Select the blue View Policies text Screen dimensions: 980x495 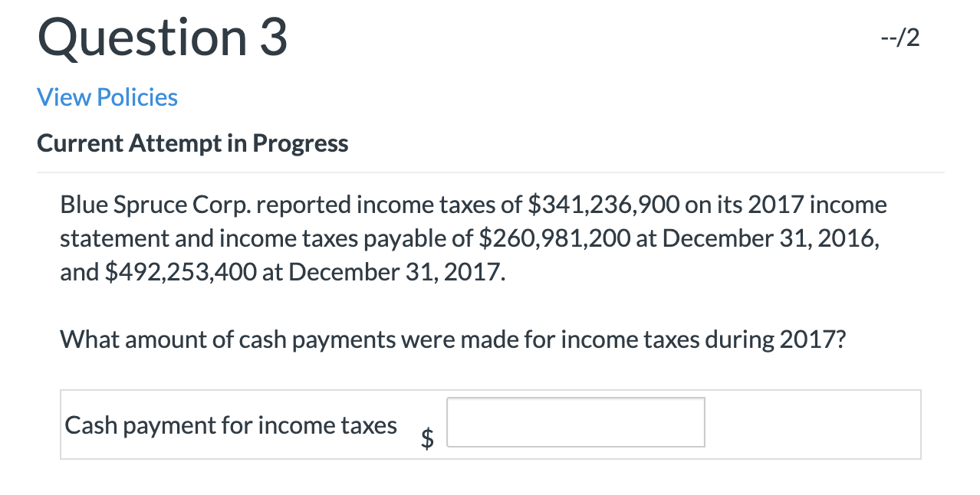pyautogui.click(x=107, y=97)
